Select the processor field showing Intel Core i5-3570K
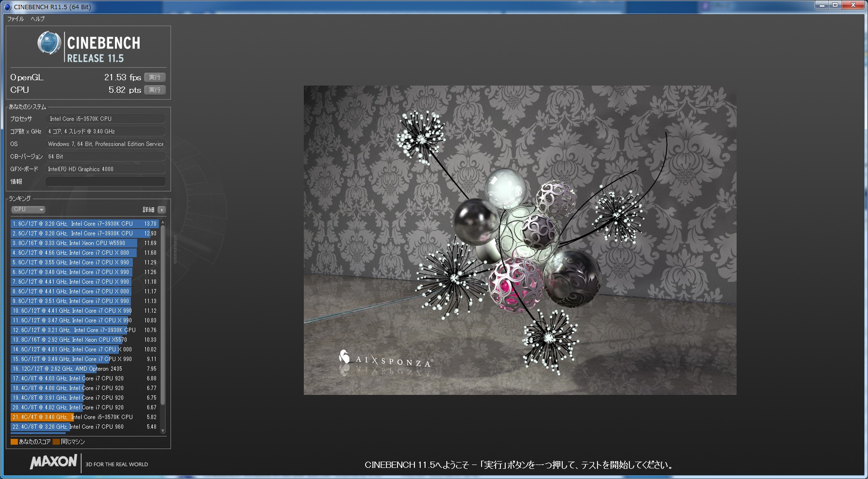The width and height of the screenshot is (868, 479). point(105,119)
